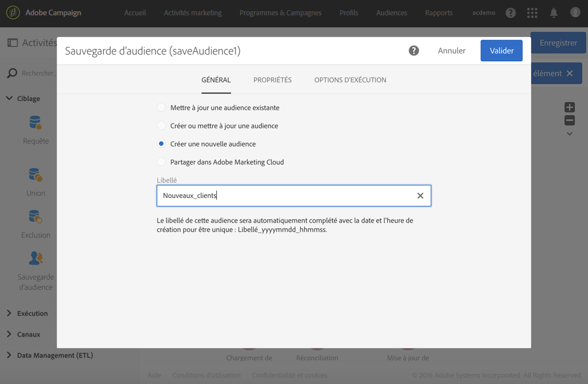Select the Requête activity icon
The width and height of the screenshot is (588, 384).
35,123
